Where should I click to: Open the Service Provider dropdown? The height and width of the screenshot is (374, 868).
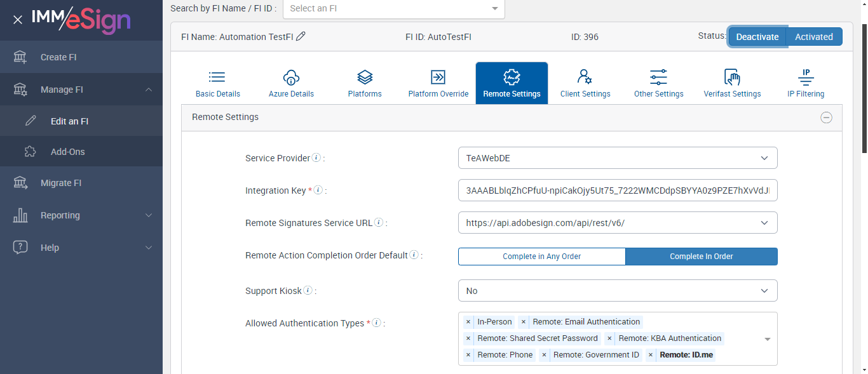coord(617,158)
